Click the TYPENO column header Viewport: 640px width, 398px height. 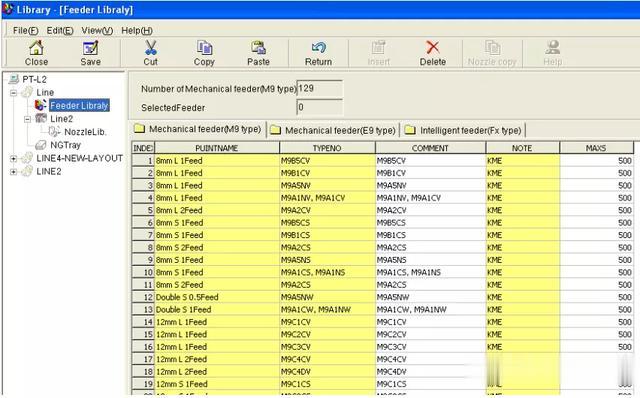click(x=327, y=148)
